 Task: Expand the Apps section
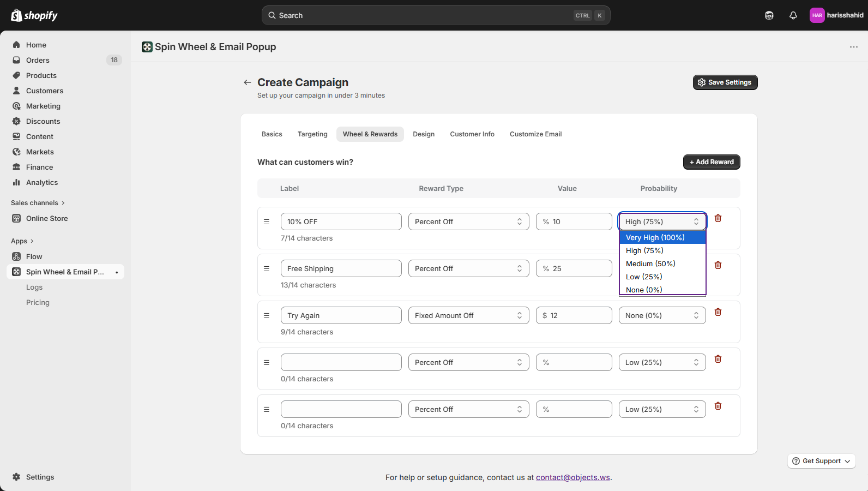coord(22,241)
